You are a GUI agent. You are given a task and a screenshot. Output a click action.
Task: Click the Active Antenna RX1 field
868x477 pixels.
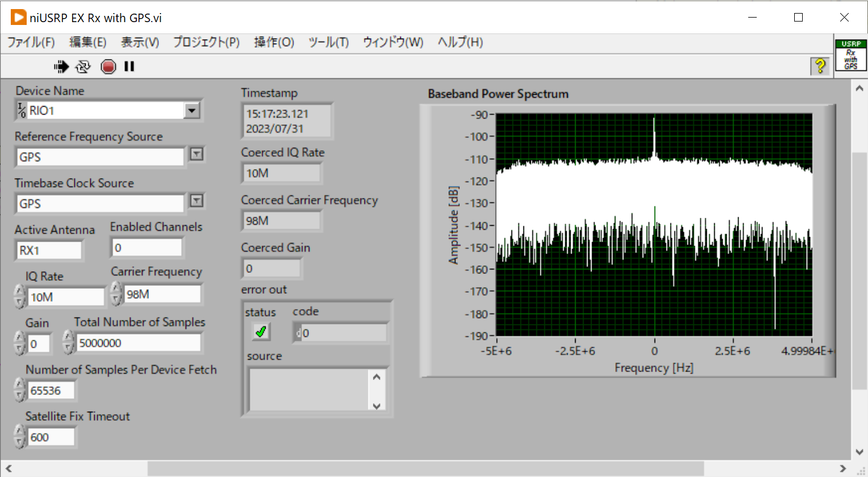[x=49, y=250]
